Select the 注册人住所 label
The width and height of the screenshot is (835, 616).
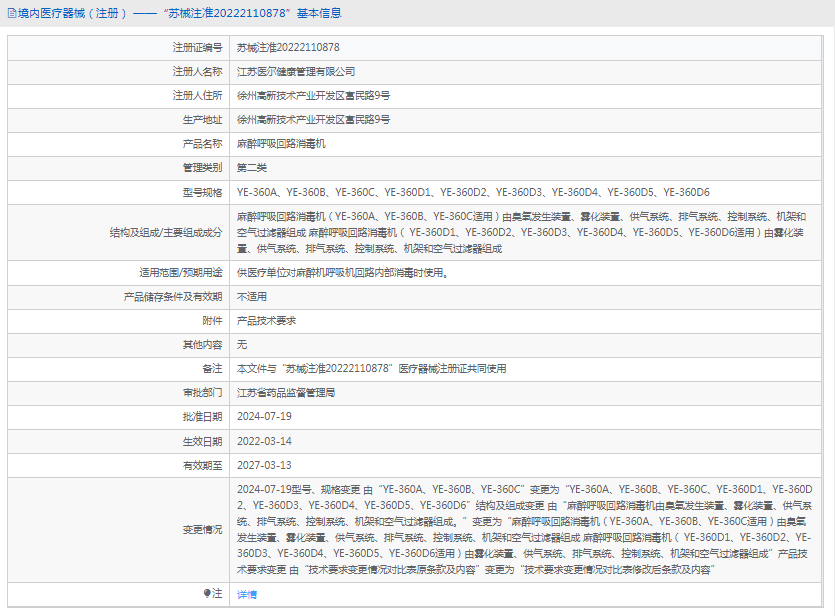click(x=197, y=95)
